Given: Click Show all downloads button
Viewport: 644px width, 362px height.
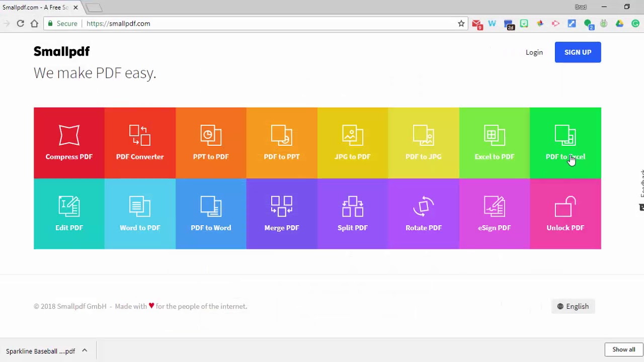Looking at the screenshot, I should click(623, 349).
